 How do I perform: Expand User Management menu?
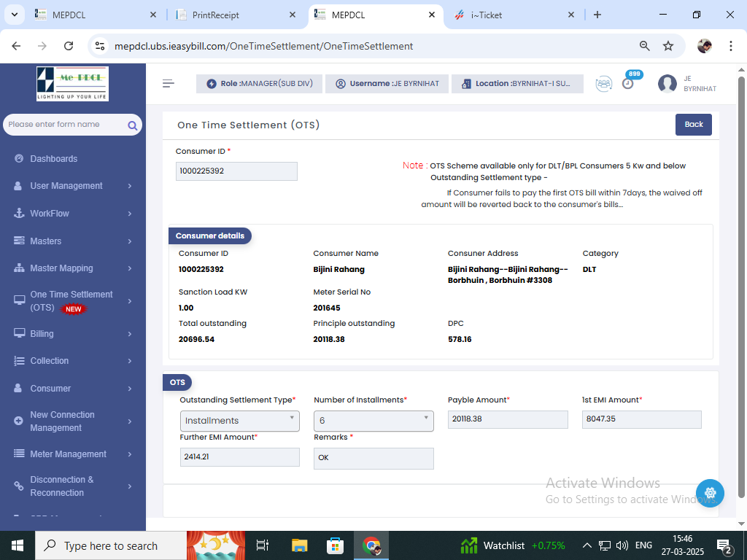point(72,186)
